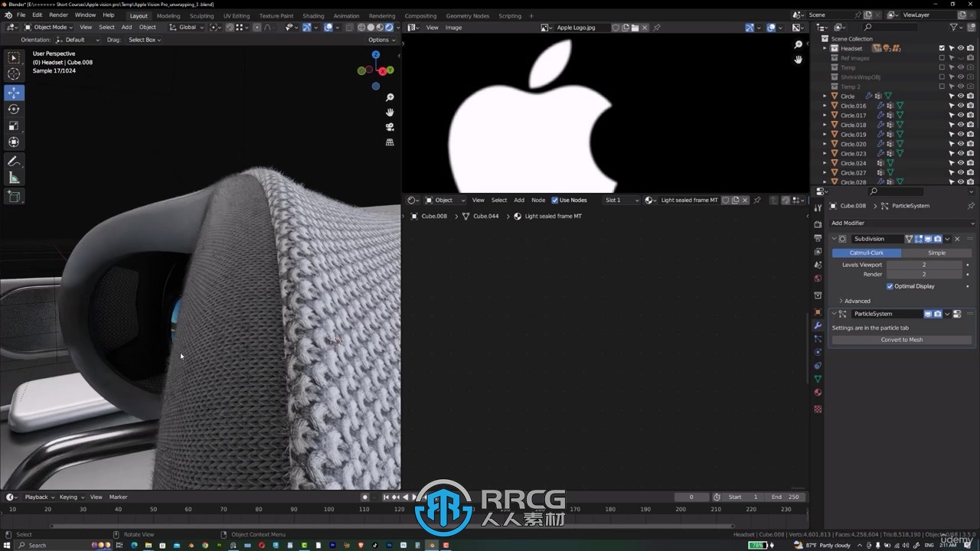Select the Select Box tool in viewport toolbar

(x=14, y=57)
